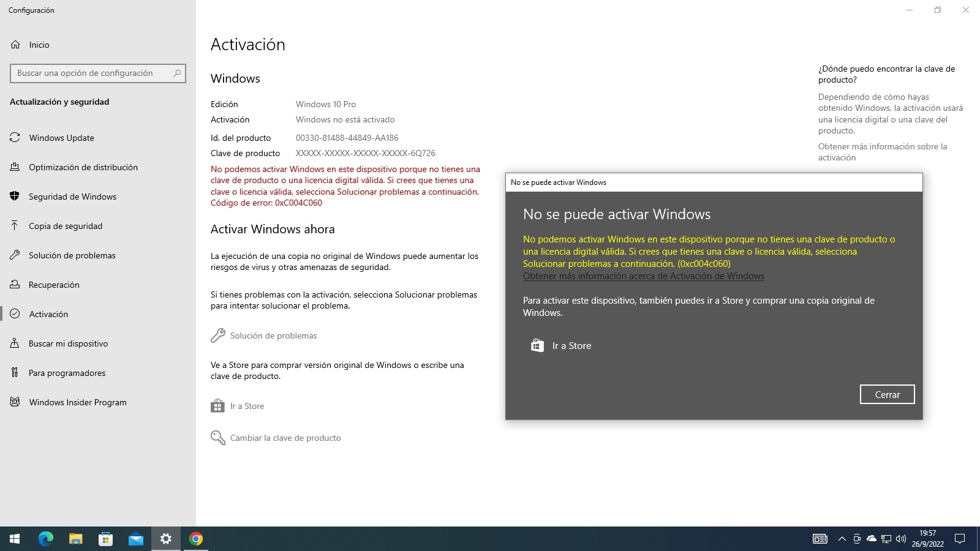The width and height of the screenshot is (980, 551).
Task: Click the key icon for Cambiar la clave
Action: [x=217, y=438]
